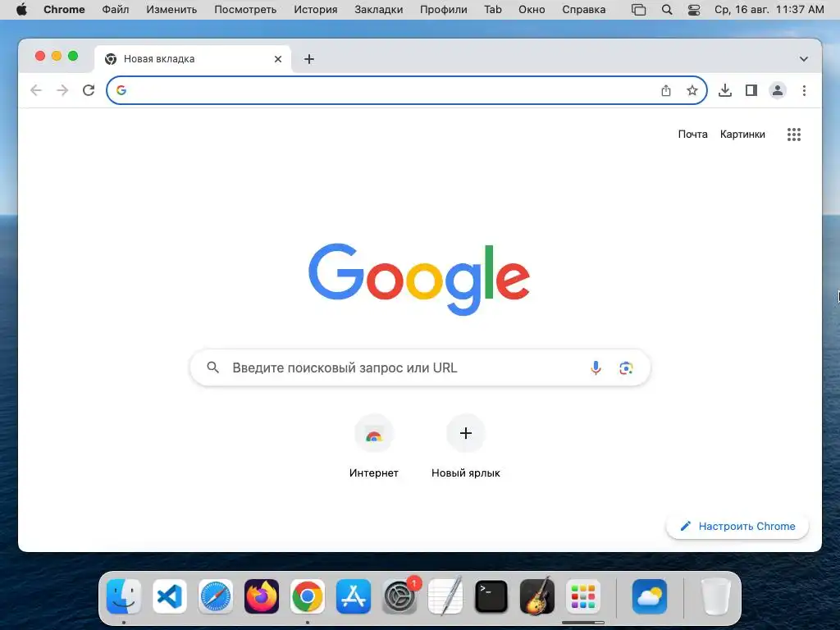Open Chrome's three-dot menu

[804, 90]
